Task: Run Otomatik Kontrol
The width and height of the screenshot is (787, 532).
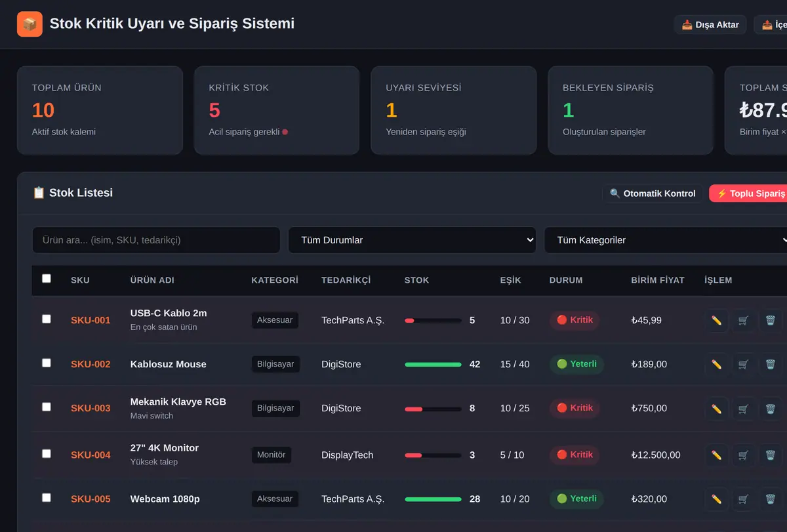Action: (653, 194)
